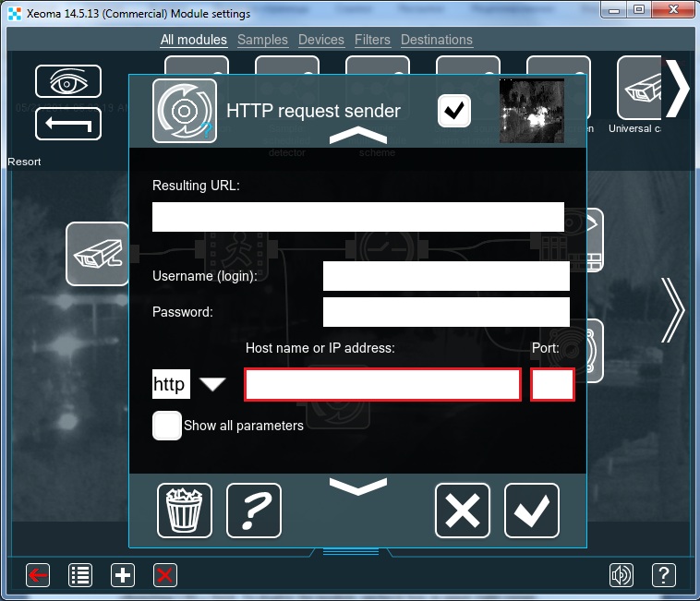Image resolution: width=700 pixels, height=601 pixels.
Task: Confirm settings with the checkmark button
Action: 532,511
